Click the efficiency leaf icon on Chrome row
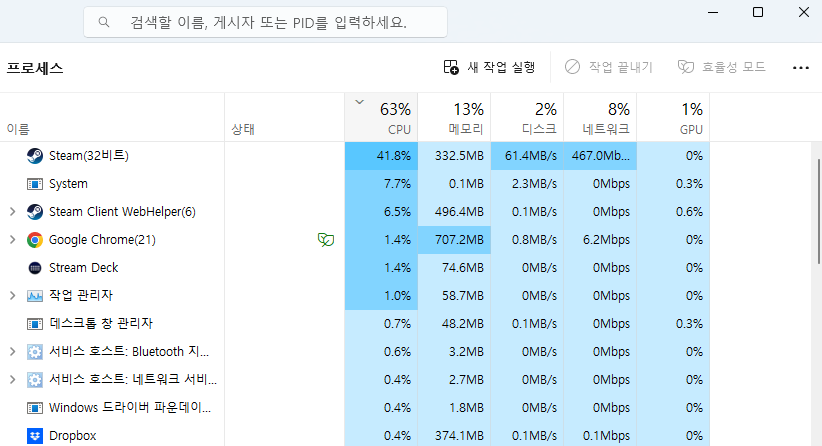Image resolution: width=822 pixels, height=446 pixels. click(325, 240)
